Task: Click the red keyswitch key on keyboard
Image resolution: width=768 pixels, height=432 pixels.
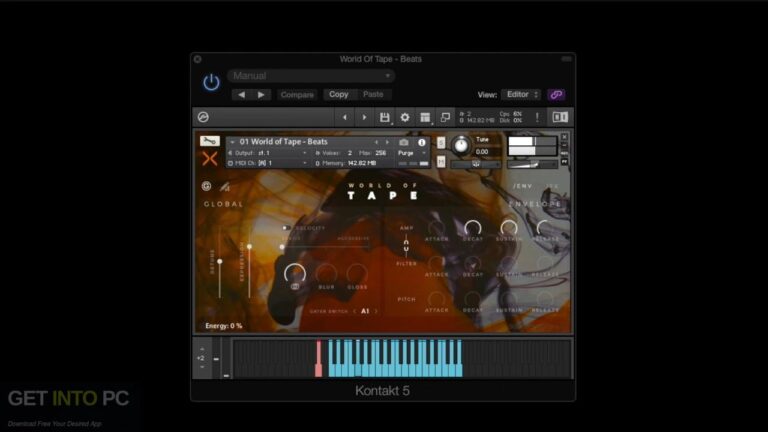Action: click(318, 359)
